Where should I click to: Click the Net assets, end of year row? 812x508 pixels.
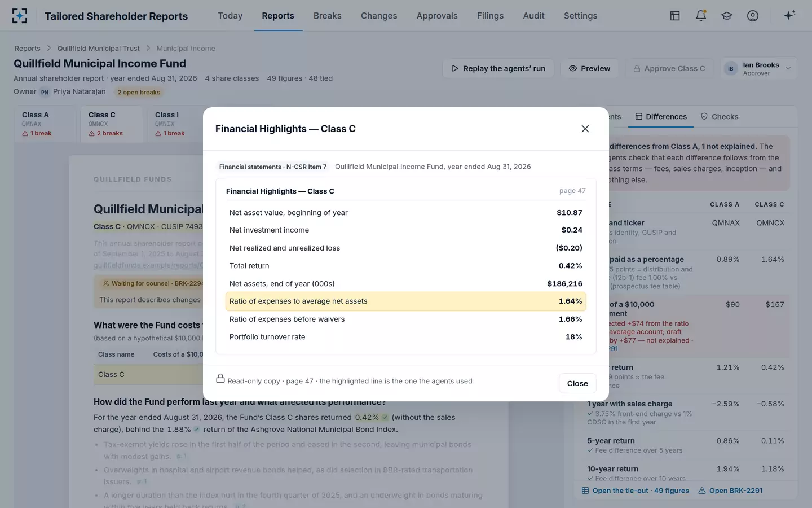coord(406,283)
